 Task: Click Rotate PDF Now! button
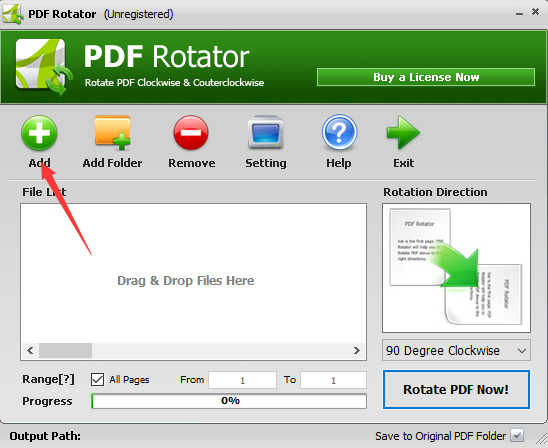pos(456,389)
